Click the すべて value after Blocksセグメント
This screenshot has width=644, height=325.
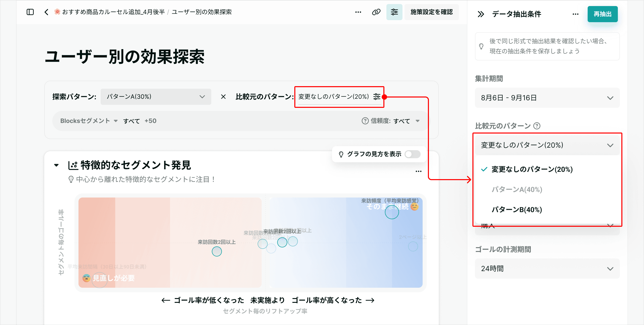click(131, 121)
